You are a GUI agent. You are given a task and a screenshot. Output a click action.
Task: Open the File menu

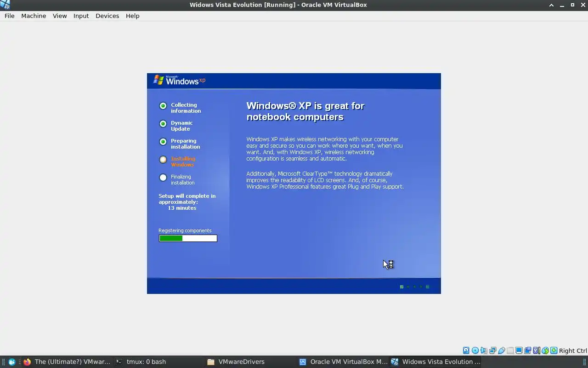click(x=10, y=16)
